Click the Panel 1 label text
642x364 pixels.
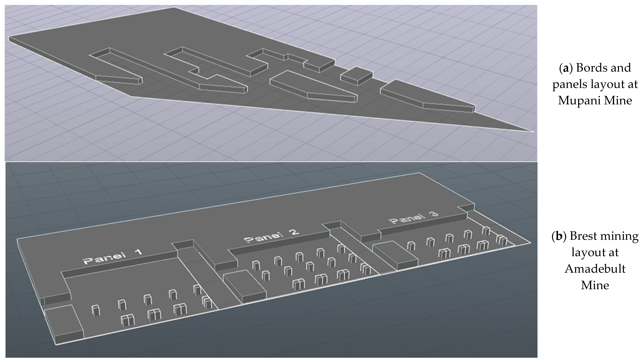pyautogui.click(x=112, y=257)
